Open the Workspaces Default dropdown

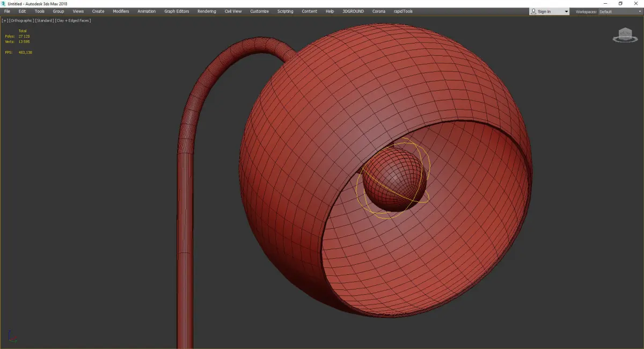(619, 11)
